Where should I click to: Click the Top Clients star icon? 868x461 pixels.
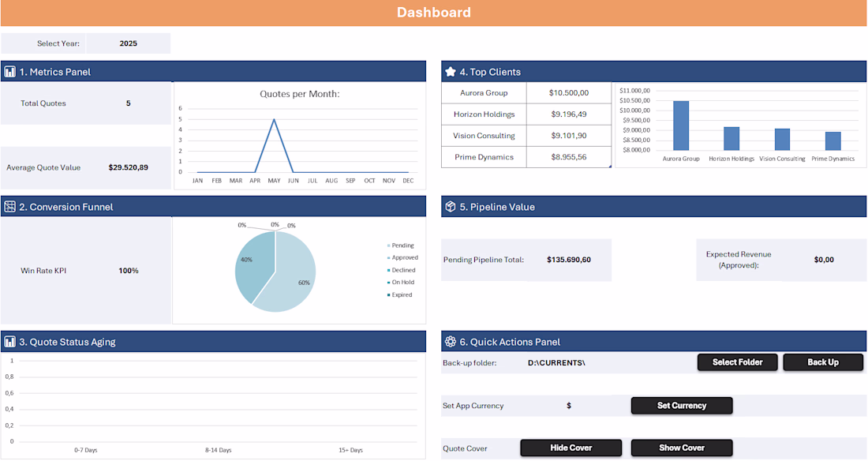point(451,72)
